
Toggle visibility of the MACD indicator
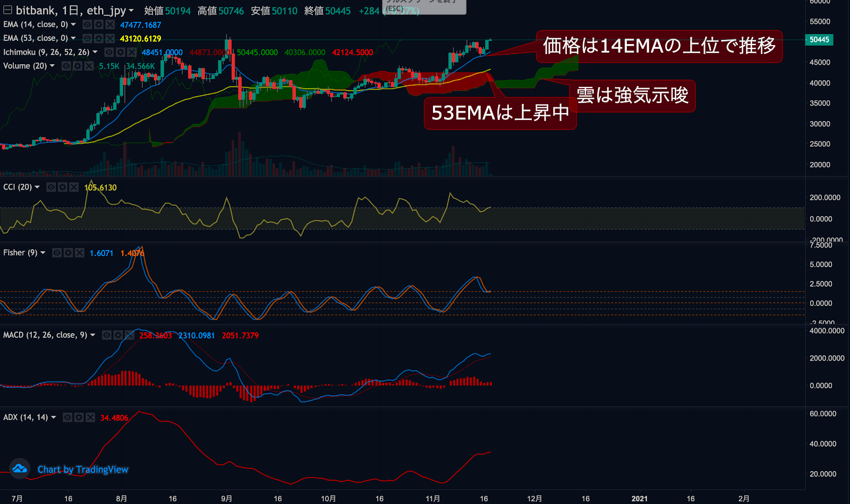tap(107, 335)
